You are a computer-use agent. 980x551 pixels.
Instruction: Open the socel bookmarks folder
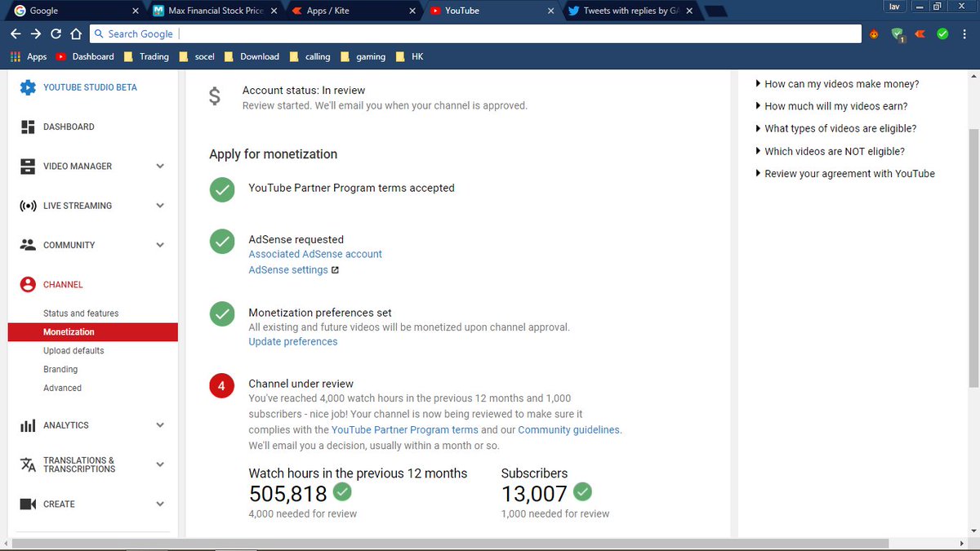pos(196,56)
